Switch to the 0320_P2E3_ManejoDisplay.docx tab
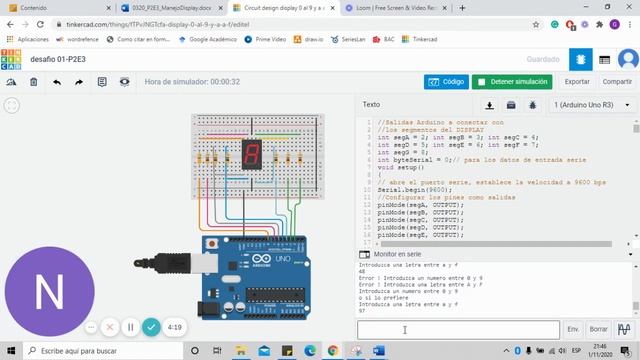 click(171, 8)
